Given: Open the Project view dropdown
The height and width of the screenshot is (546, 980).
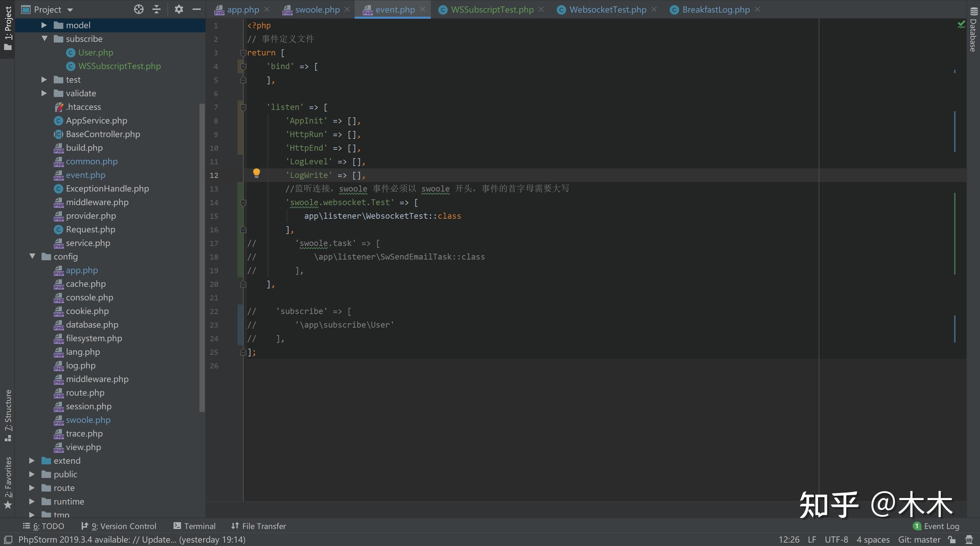Looking at the screenshot, I should pos(70,10).
